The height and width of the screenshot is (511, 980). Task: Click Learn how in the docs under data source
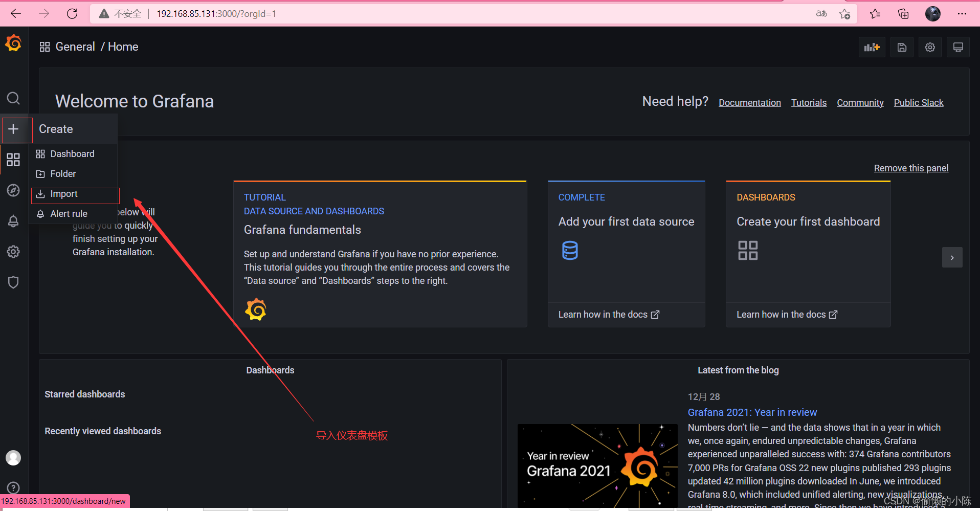click(x=609, y=315)
